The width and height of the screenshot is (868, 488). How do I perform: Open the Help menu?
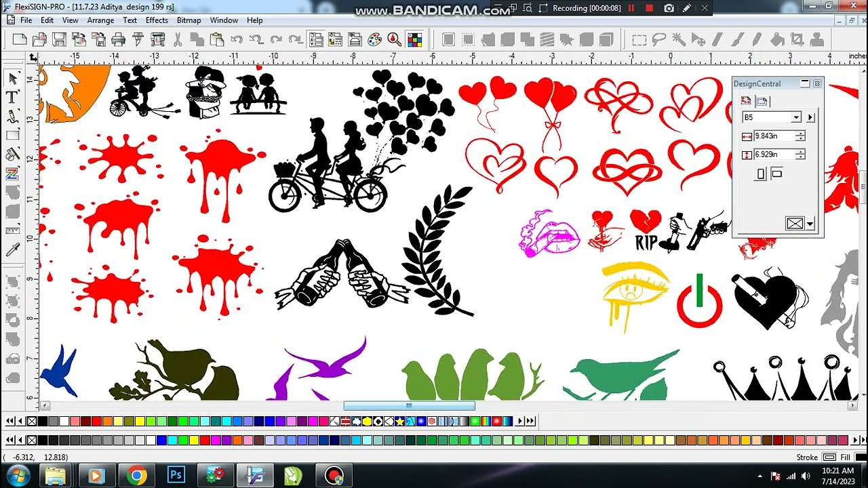click(x=255, y=20)
